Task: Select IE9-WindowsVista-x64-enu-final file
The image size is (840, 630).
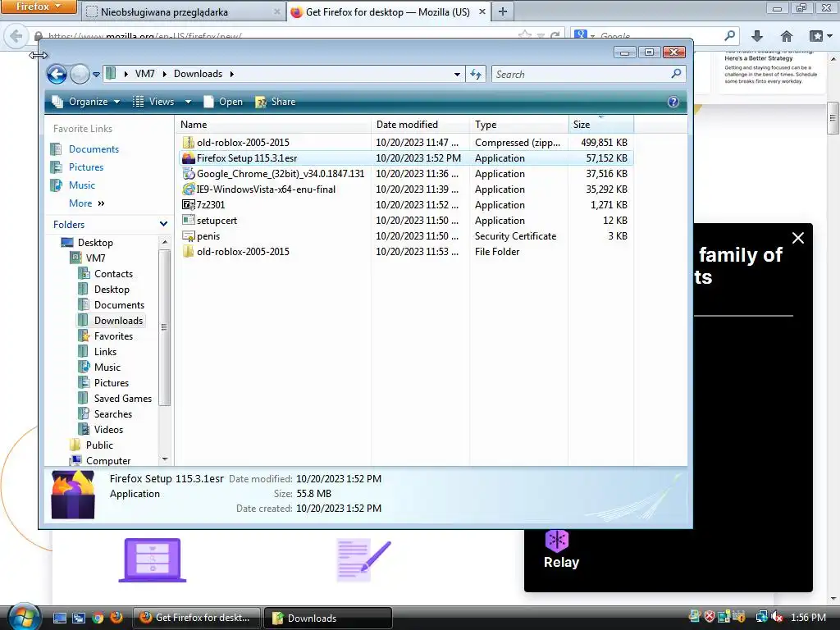Action: coord(405,189)
